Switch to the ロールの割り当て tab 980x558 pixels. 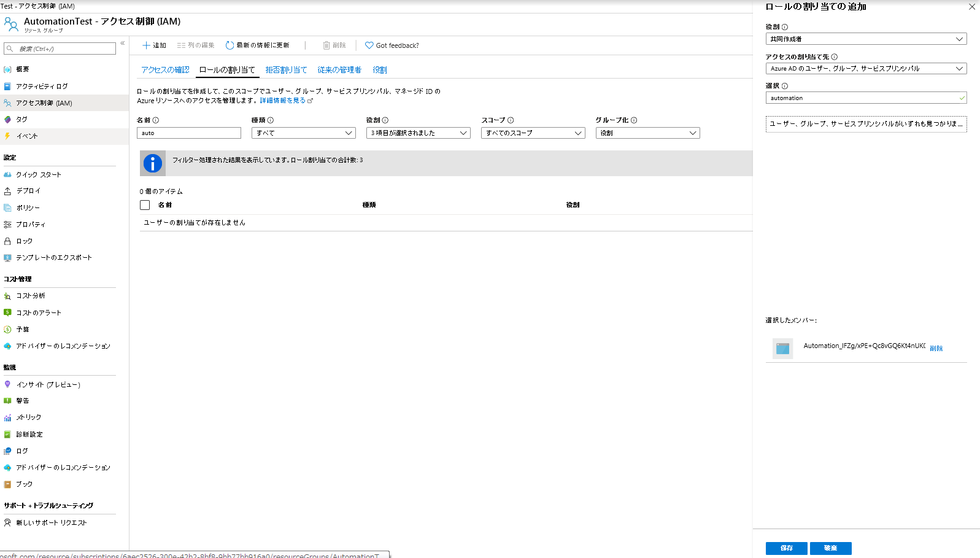tap(227, 70)
